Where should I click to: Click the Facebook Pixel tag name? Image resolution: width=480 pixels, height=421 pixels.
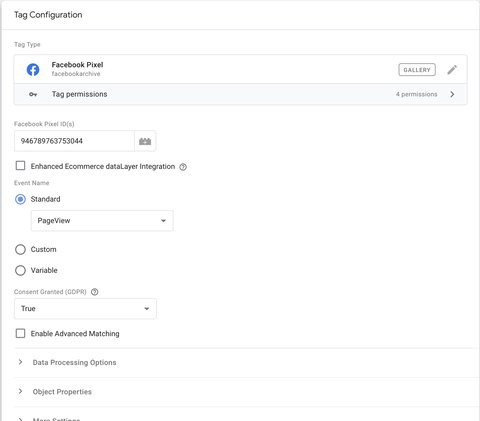coord(77,65)
